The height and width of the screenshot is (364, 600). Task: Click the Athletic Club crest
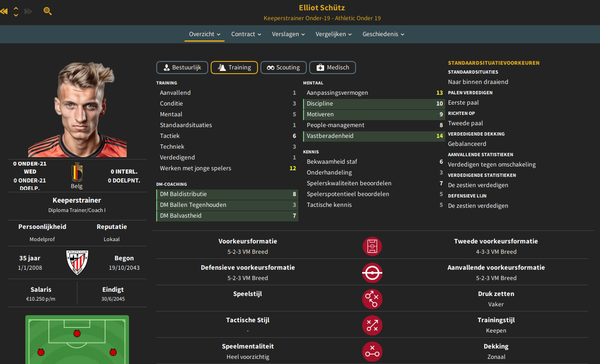tap(77, 263)
